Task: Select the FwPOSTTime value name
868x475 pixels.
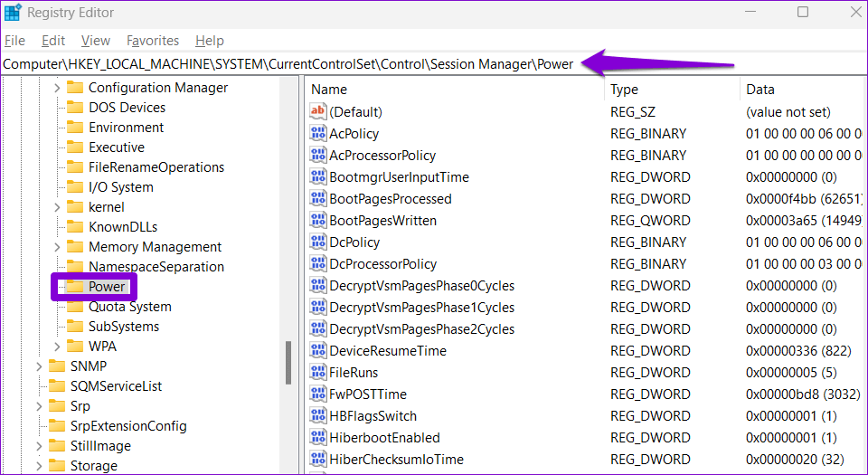Action: (368, 394)
